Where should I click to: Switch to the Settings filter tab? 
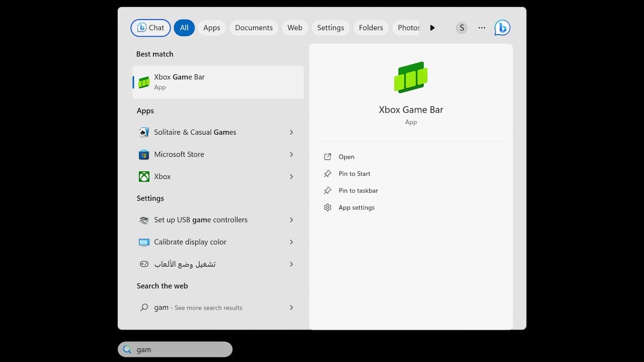pyautogui.click(x=331, y=28)
